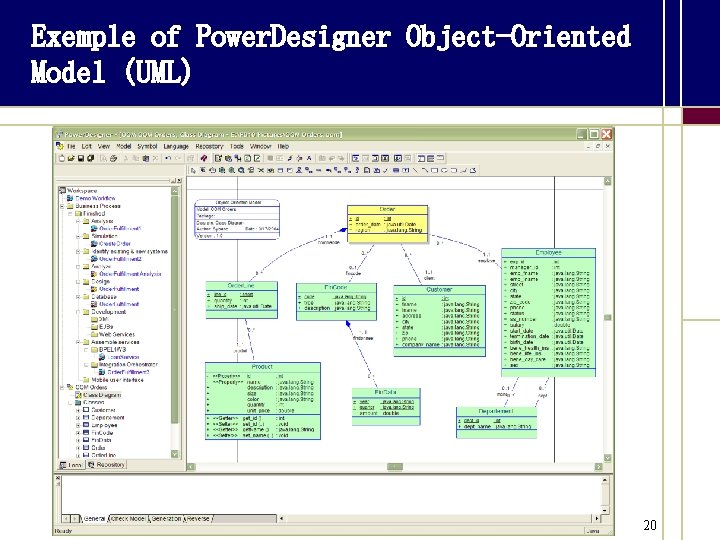Select Demo Workflow in the tree

[95, 198]
